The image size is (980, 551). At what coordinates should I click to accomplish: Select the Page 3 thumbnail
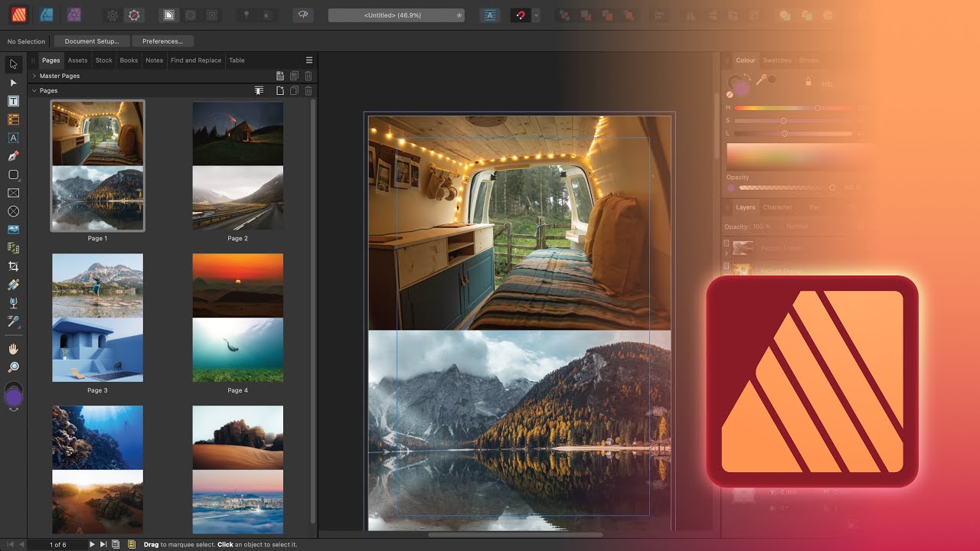[97, 318]
